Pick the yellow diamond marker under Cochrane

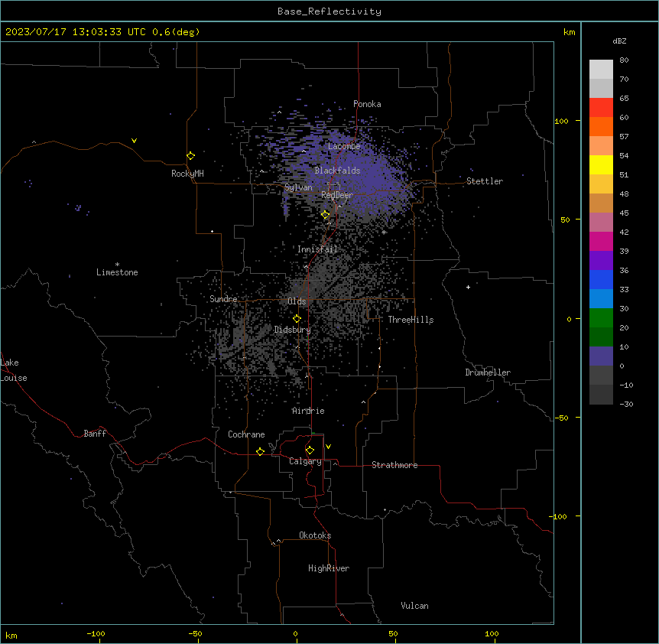click(x=260, y=451)
